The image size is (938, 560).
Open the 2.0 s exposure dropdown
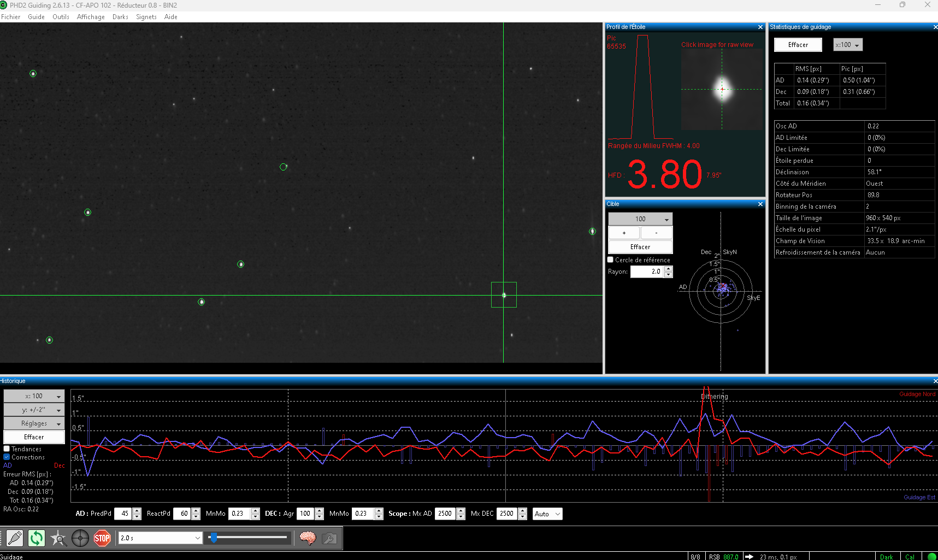161,538
